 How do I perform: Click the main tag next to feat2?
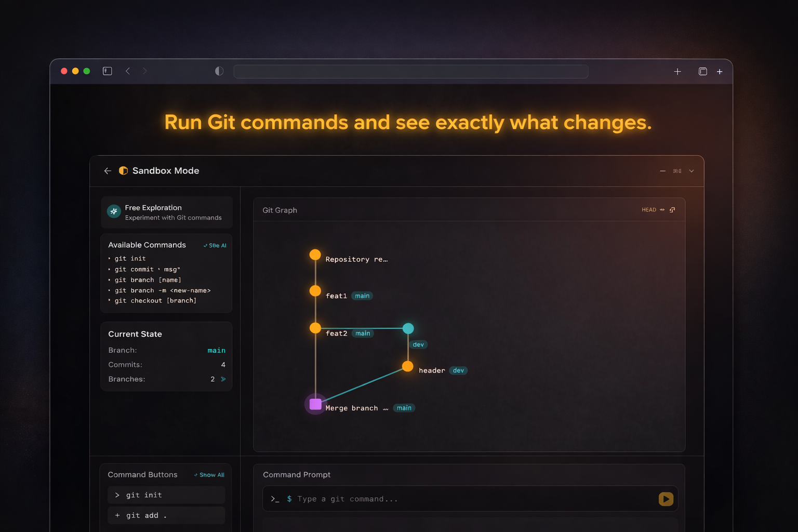(x=363, y=334)
